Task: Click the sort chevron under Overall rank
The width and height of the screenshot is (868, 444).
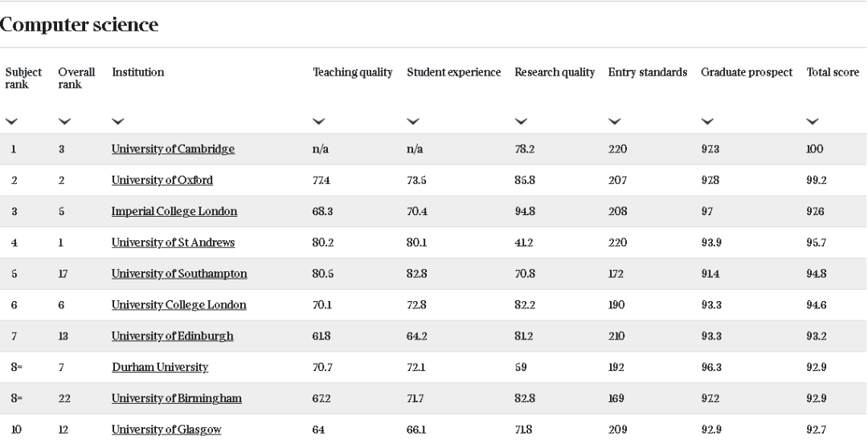Action: pos(64,121)
